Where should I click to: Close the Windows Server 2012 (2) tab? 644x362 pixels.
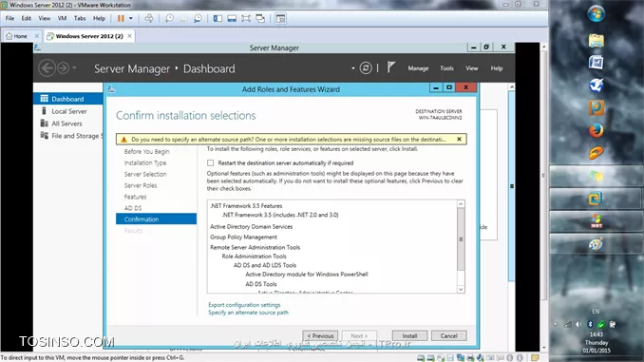(x=130, y=36)
